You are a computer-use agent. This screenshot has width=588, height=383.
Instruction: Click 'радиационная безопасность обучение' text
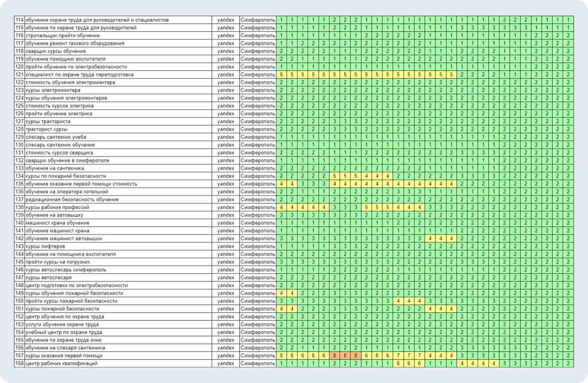coord(72,200)
